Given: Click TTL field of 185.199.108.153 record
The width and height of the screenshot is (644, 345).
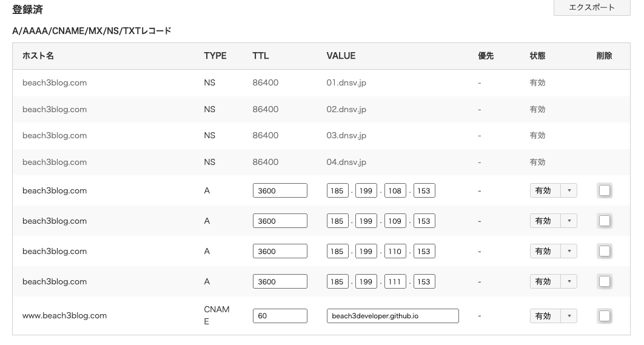Looking at the screenshot, I should point(280,190).
